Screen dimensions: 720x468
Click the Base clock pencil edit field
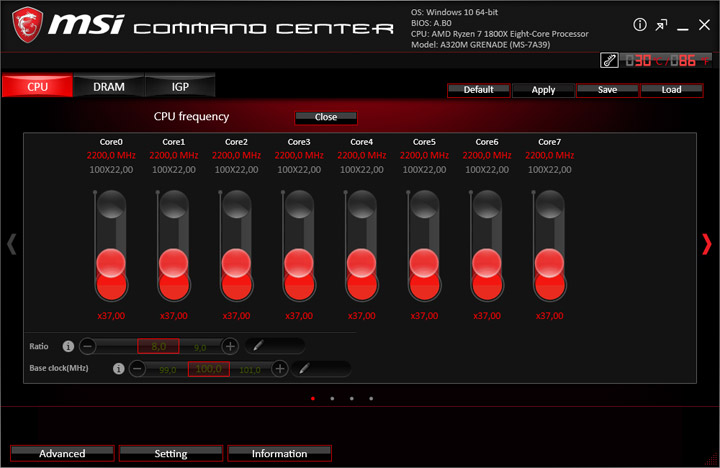pyautogui.click(x=321, y=368)
